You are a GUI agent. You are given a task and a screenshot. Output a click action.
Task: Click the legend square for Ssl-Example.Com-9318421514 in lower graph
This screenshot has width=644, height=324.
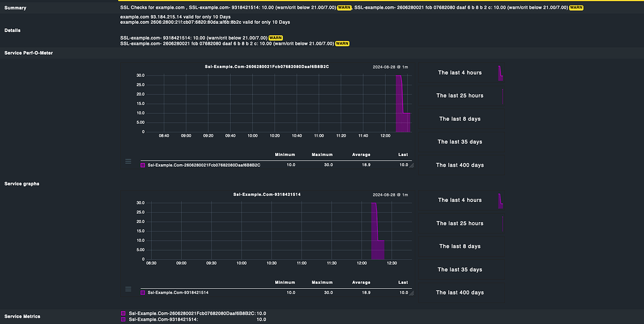pos(144,293)
